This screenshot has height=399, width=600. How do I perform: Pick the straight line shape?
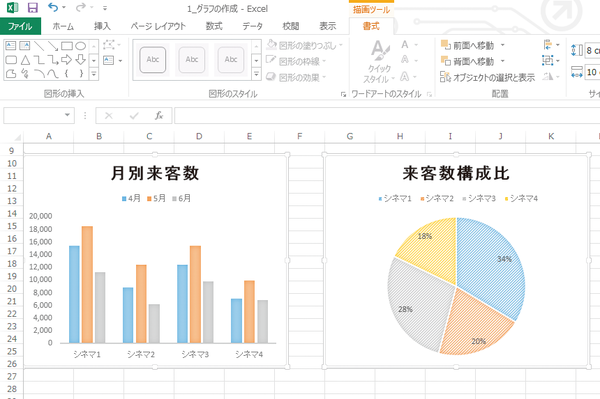(39, 46)
